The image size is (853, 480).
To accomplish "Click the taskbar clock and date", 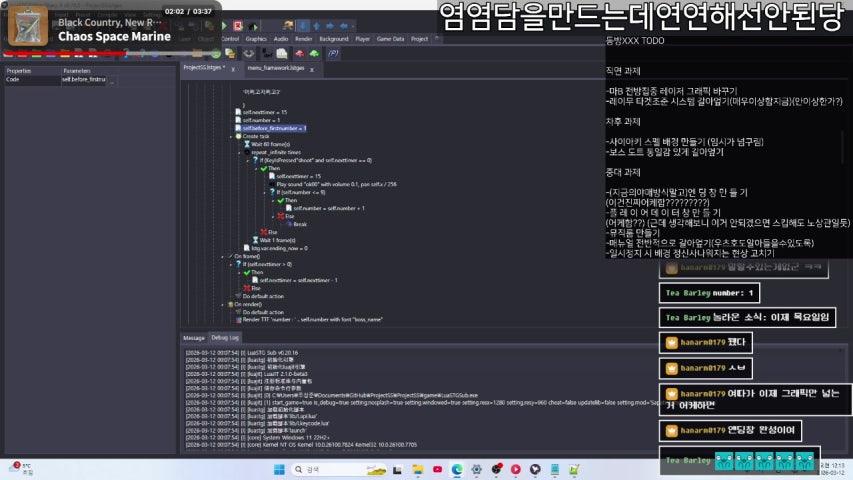I will click(x=832, y=469).
